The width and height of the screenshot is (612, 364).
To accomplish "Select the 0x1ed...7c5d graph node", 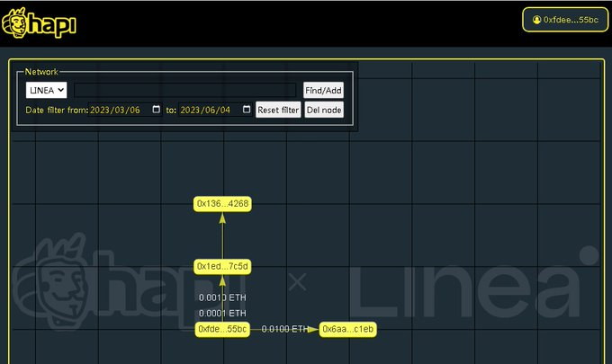I will pyautogui.click(x=222, y=267).
